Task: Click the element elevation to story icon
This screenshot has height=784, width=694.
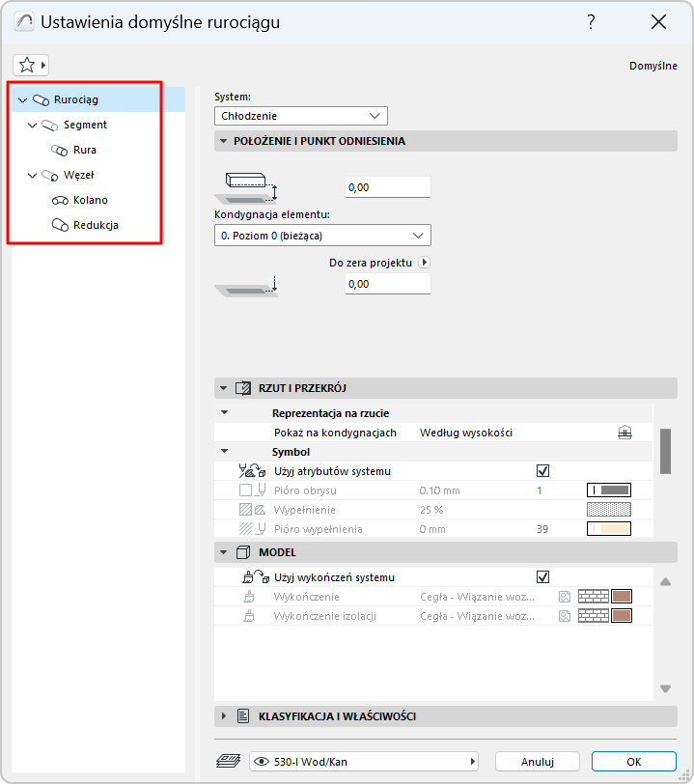Action: (246, 187)
